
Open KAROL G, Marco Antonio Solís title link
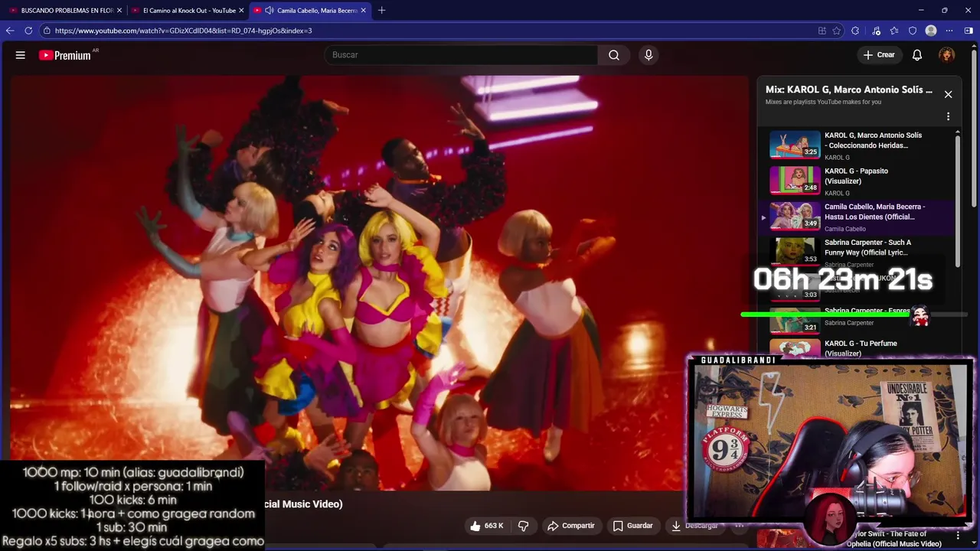(x=873, y=140)
